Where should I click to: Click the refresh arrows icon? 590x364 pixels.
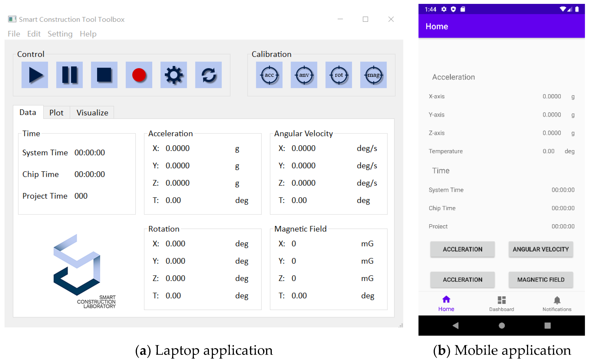208,75
